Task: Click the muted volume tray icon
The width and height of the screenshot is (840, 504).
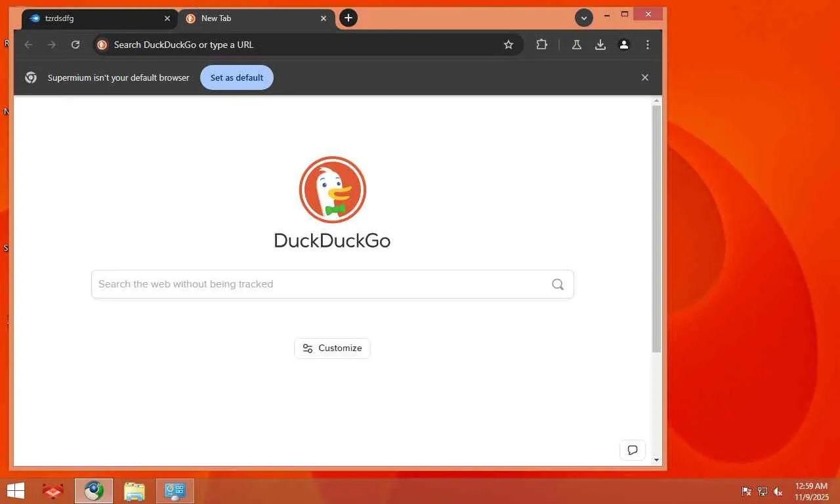Action: tap(778, 492)
